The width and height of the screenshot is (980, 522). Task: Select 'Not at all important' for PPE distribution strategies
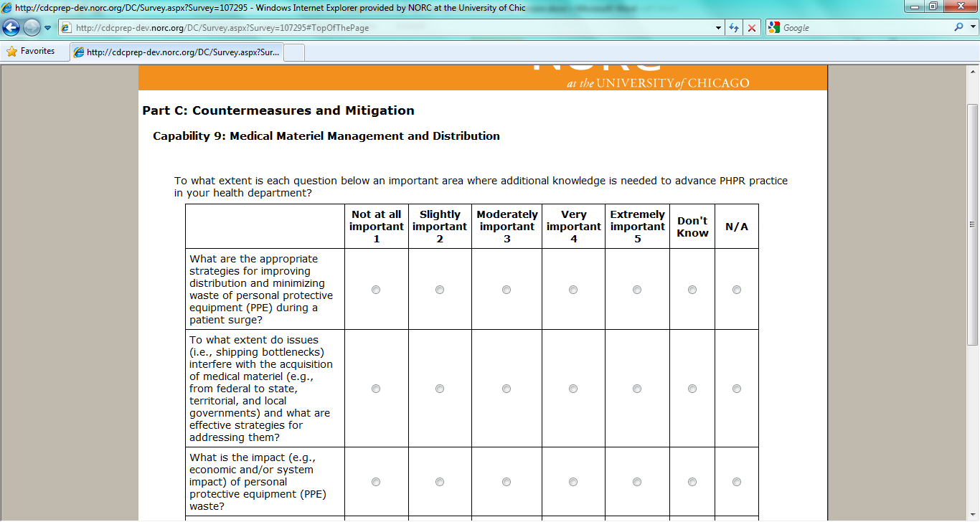point(376,290)
